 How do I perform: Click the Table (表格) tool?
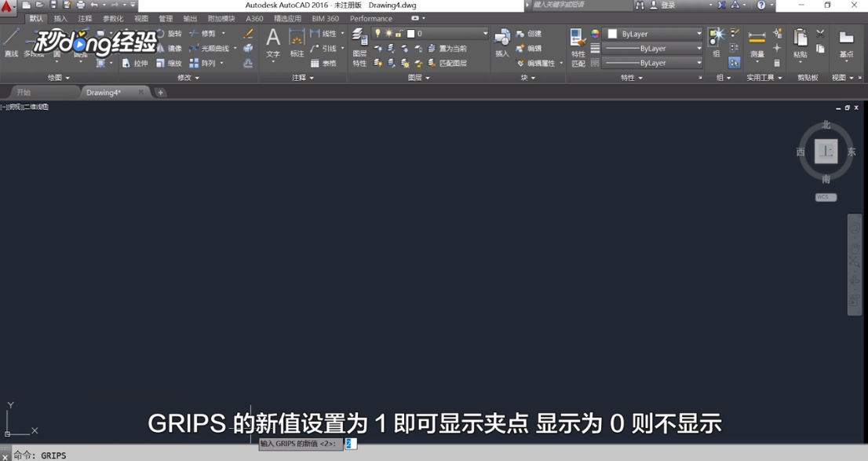coord(323,63)
